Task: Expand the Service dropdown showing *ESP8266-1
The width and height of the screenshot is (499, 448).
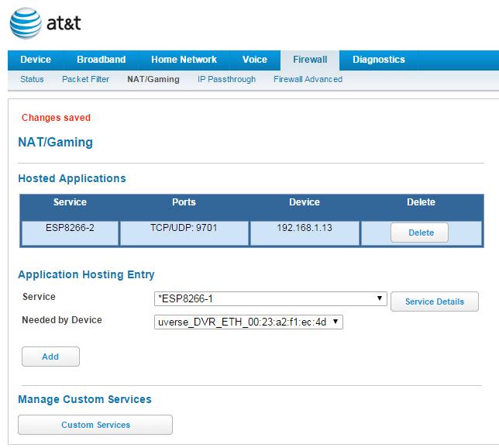Action: (270, 298)
